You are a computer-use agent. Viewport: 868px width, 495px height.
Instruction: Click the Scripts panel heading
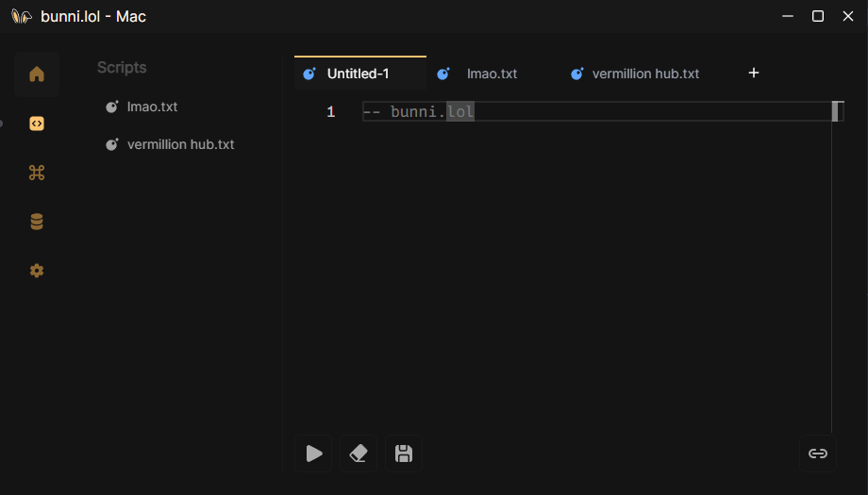point(122,68)
